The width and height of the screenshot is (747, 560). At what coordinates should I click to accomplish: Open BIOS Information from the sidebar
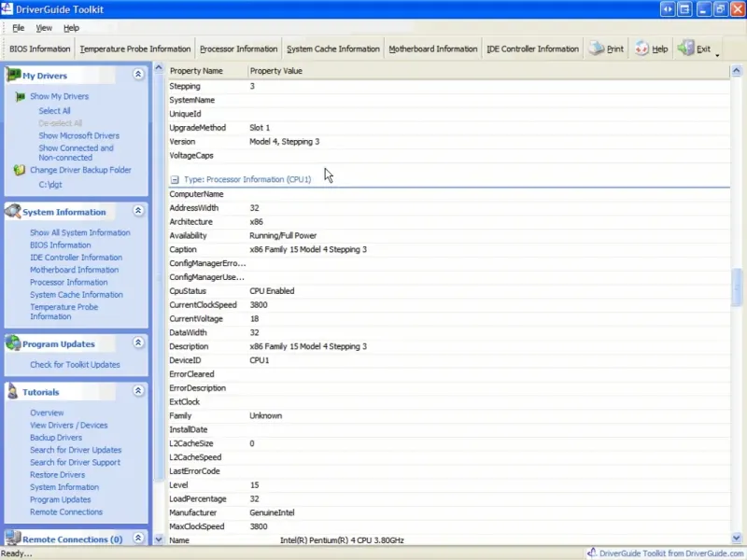point(60,245)
